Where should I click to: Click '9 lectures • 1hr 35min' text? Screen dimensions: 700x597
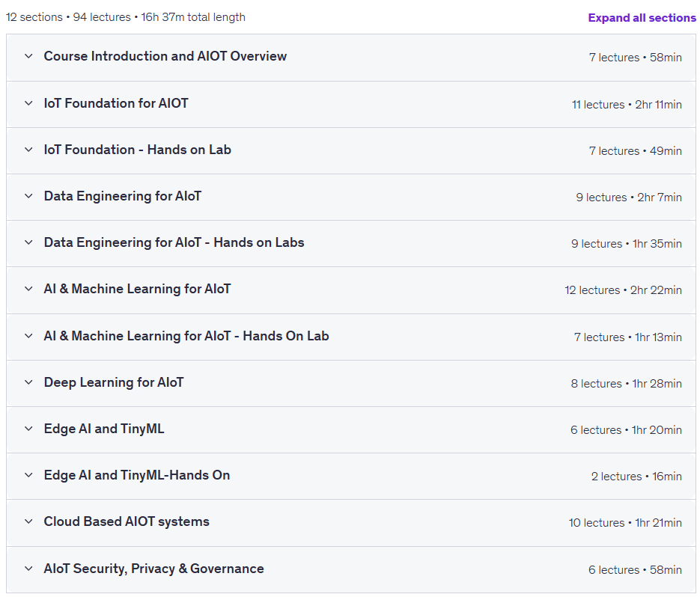pyautogui.click(x=627, y=244)
